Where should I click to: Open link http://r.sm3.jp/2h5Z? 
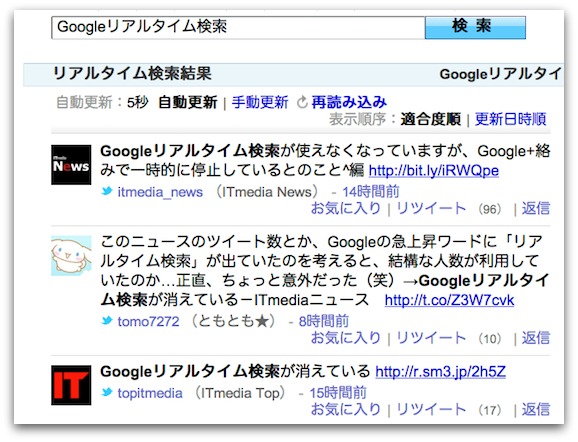click(441, 372)
